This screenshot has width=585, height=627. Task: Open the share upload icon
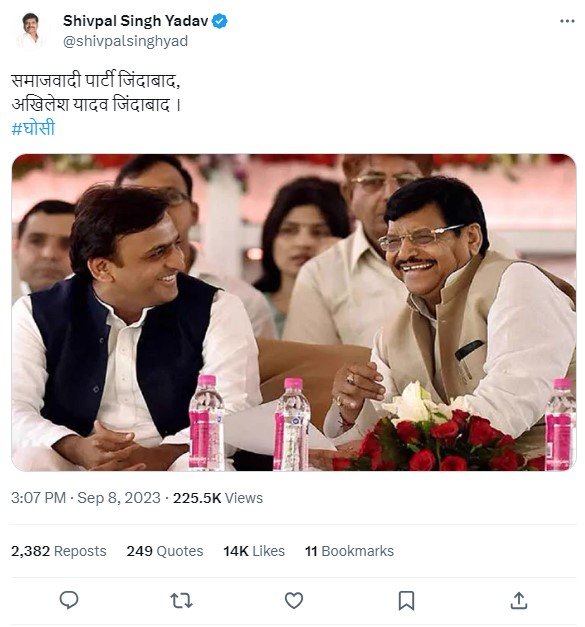click(519, 601)
